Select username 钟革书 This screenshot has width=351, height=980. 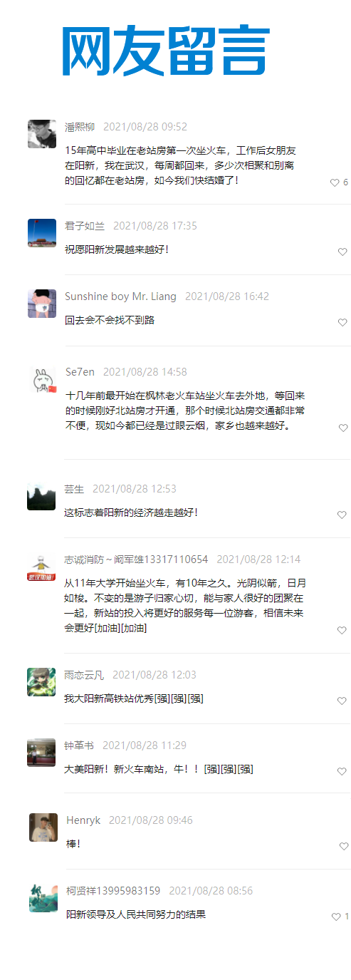(x=79, y=746)
